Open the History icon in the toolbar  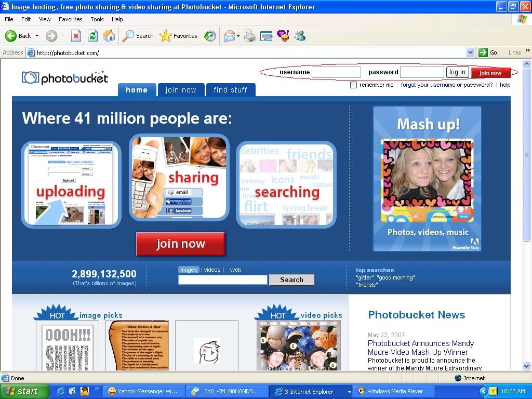pyautogui.click(x=210, y=36)
